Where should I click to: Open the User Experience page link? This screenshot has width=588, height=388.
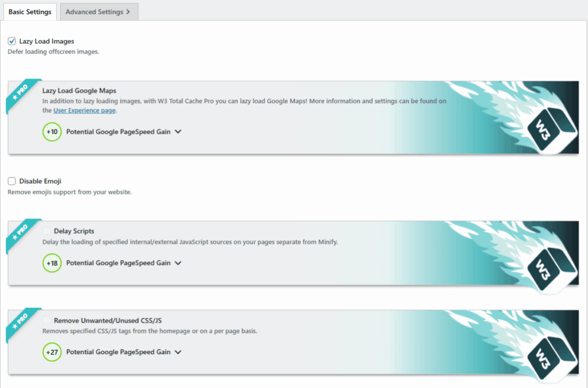84,110
